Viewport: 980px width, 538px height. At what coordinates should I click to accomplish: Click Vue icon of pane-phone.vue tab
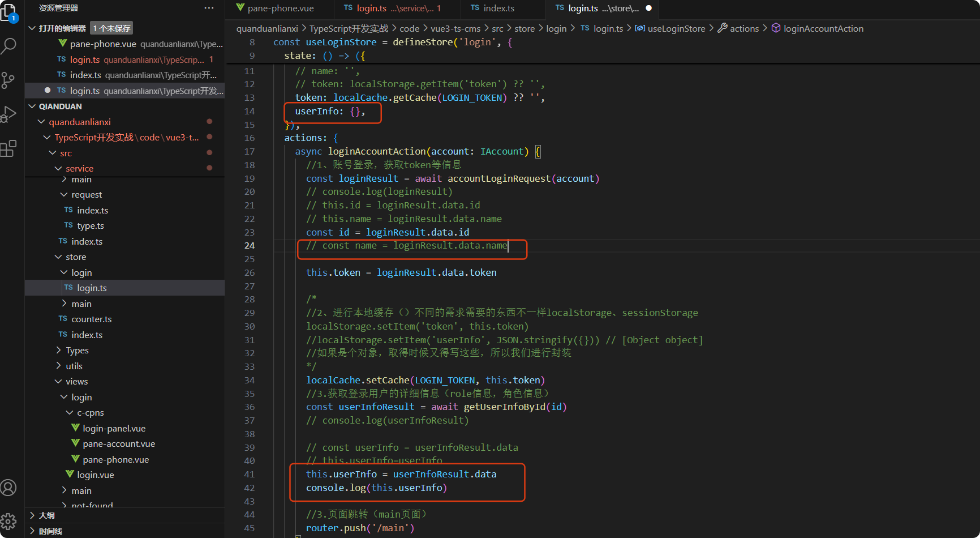point(240,8)
